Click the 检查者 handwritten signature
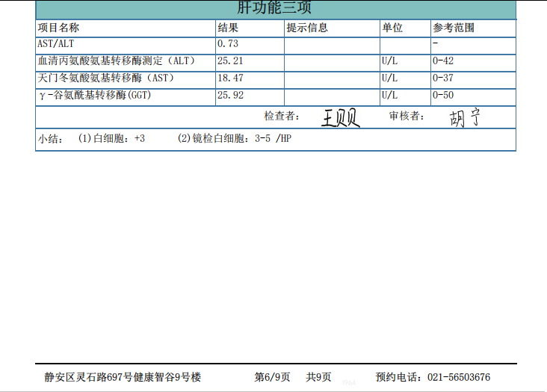The width and height of the screenshot is (547, 392). point(341,118)
